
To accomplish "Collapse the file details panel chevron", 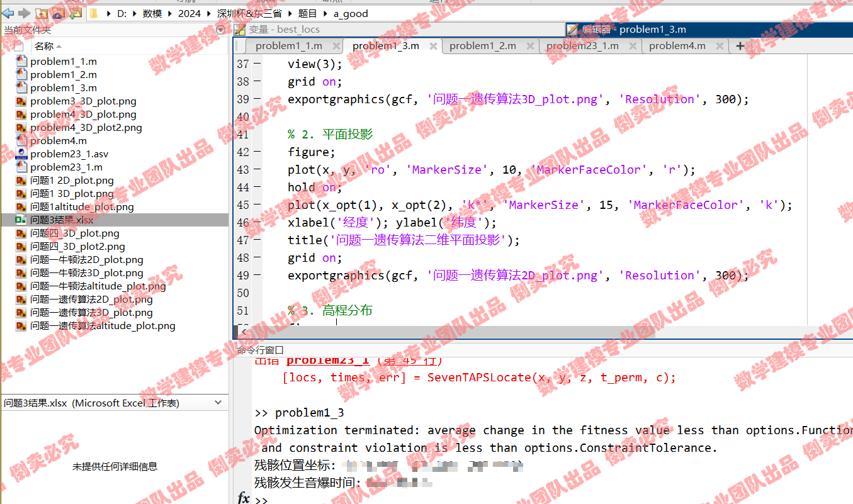I will 218,403.
